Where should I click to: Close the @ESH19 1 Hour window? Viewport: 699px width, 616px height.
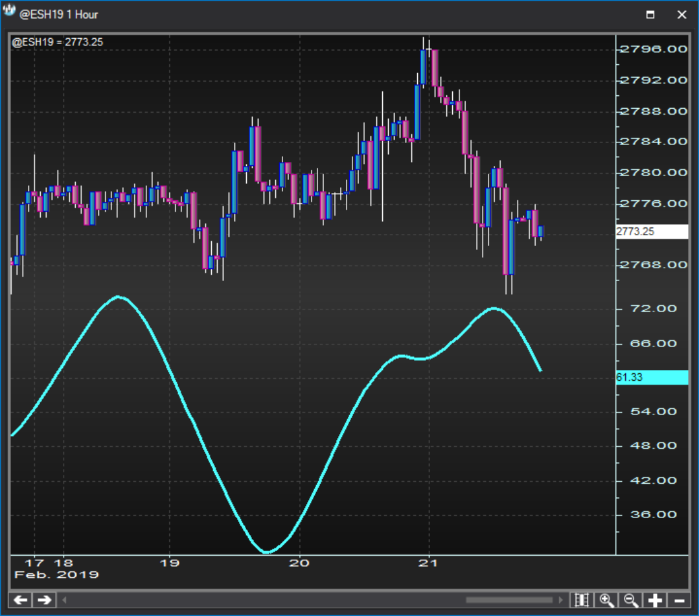[x=682, y=15]
